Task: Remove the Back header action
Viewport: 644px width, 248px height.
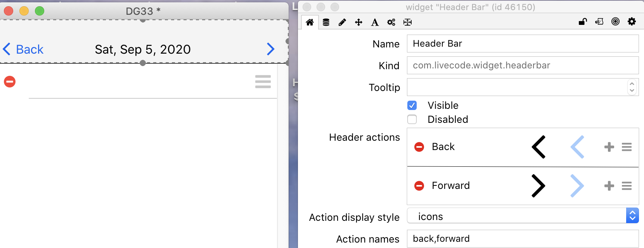Action: click(419, 147)
